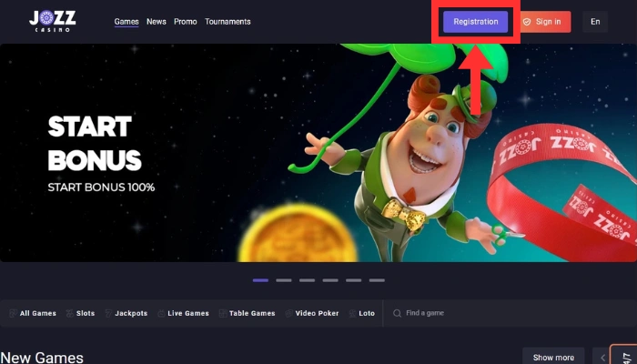
Task: Switch to the Games menu item
Action: (126, 21)
